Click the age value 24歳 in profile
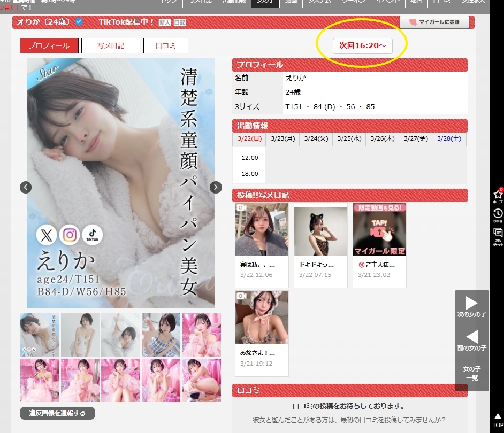Viewport: 504px width, 433px height. 293,92
